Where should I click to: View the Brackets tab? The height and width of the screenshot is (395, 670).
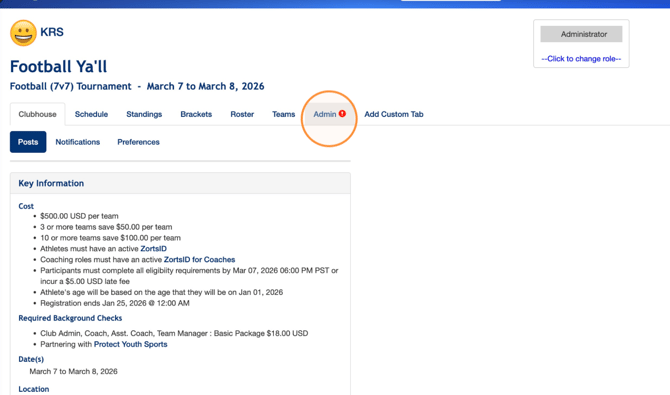(196, 114)
